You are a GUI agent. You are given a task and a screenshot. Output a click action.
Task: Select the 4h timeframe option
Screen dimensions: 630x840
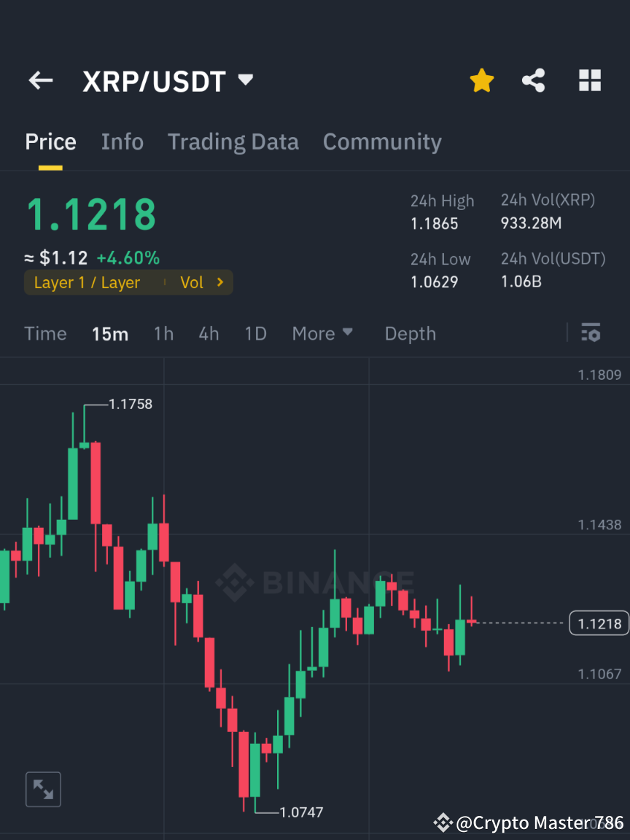[209, 333]
